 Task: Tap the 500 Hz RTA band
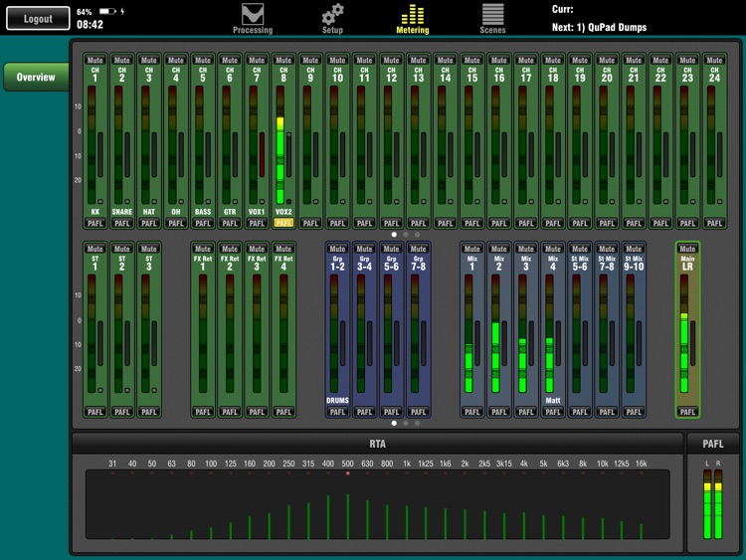point(347,507)
